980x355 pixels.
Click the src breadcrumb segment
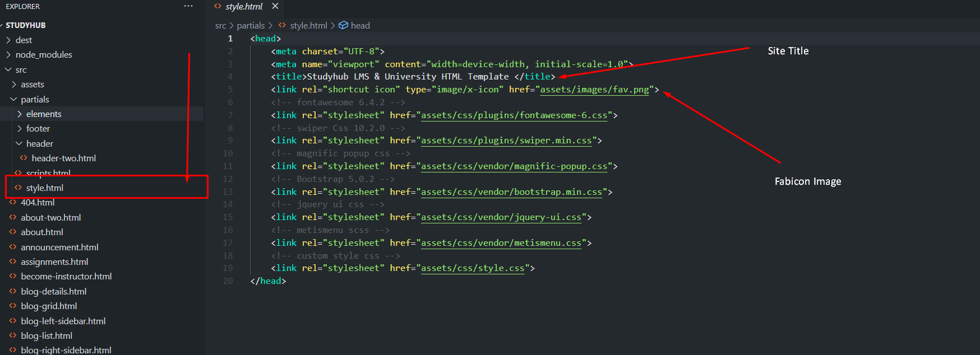pos(220,25)
